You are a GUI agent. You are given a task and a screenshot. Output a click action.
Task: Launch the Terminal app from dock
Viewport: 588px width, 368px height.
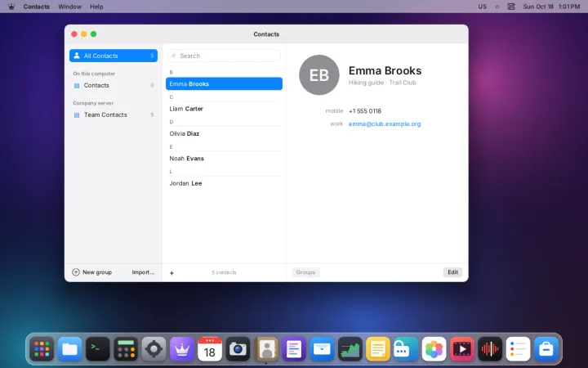(98, 349)
